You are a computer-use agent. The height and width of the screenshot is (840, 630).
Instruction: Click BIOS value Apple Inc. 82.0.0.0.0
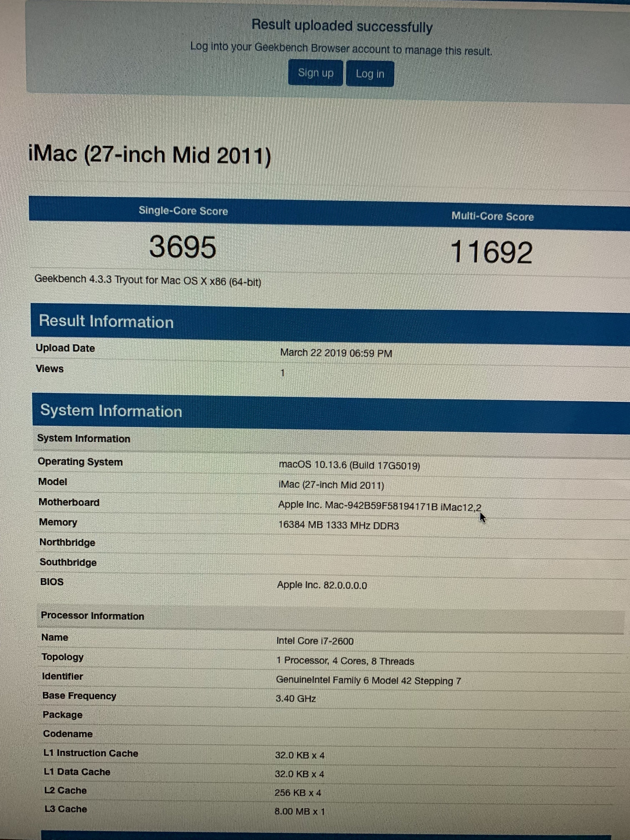[x=322, y=585]
